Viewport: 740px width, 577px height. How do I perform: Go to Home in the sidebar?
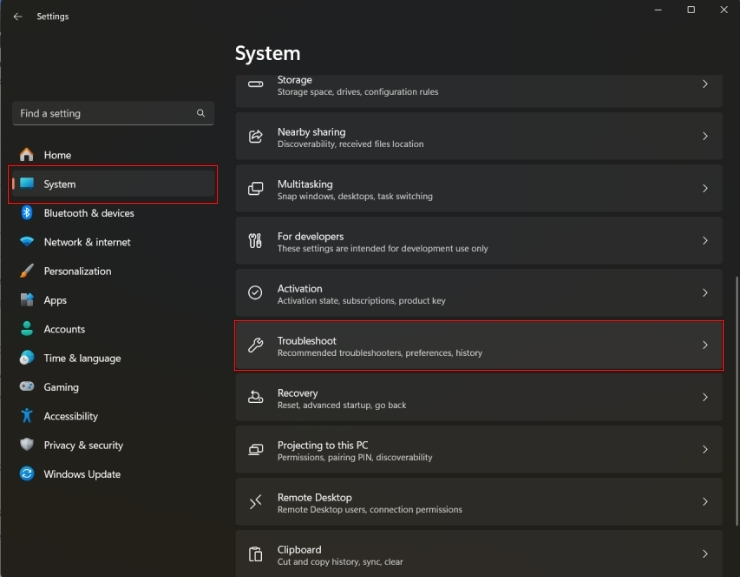click(x=113, y=155)
